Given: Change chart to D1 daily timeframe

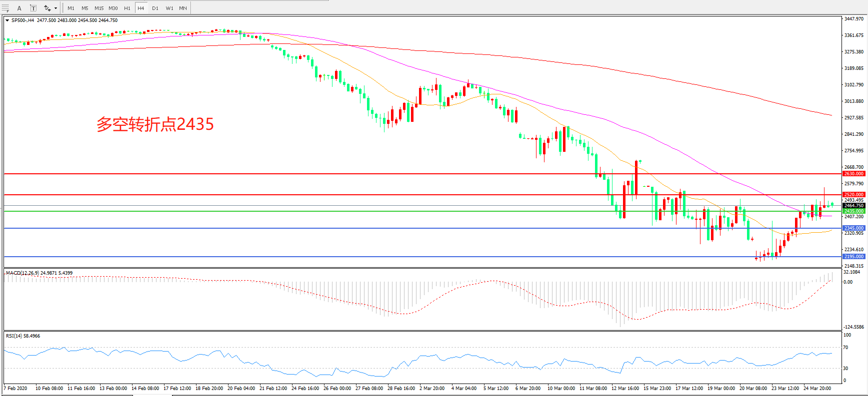Looking at the screenshot, I should tap(155, 8).
